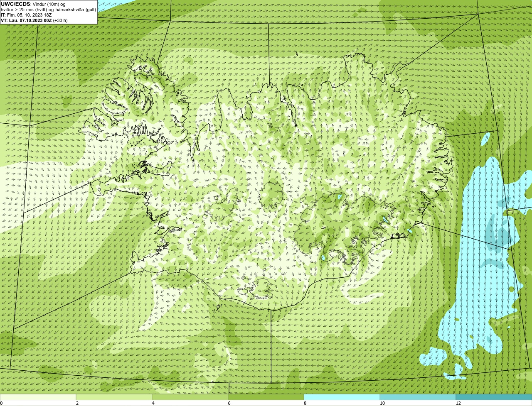
Task: Click the 'IT: Fim. 05. 10. 2023 18Z' line
Action: click(26, 15)
